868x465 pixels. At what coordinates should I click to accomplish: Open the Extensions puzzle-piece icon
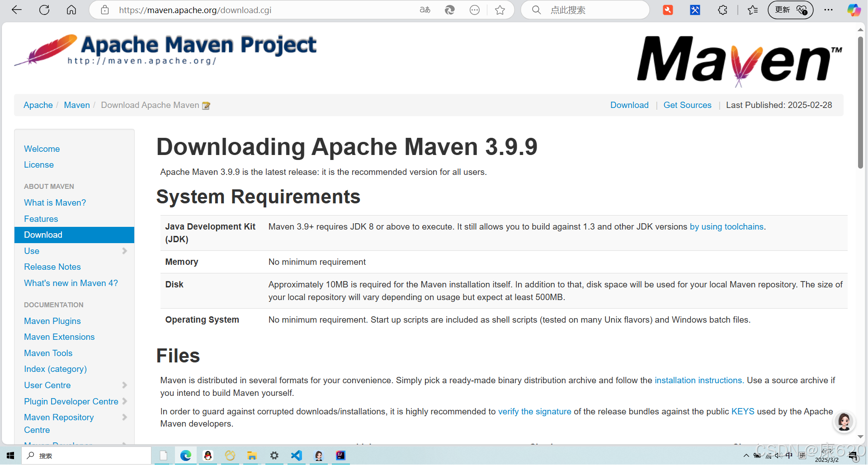pos(722,10)
